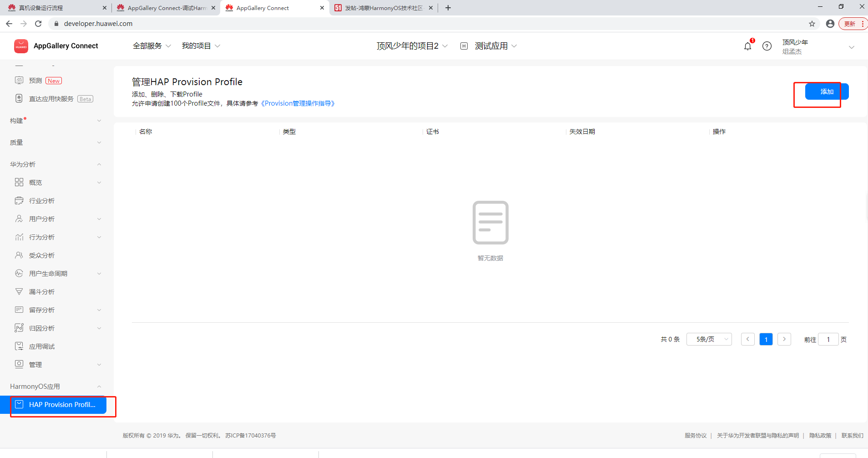This screenshot has height=458, width=868.
Task: Click the AppGallery Connect Huawei logo
Action: click(21, 46)
